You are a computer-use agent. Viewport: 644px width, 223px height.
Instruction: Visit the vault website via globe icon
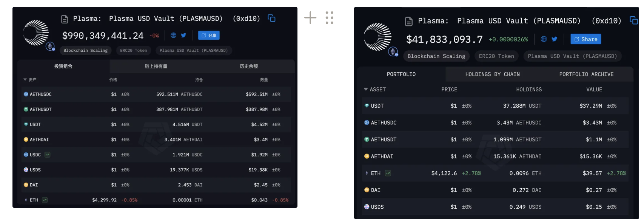point(173,35)
